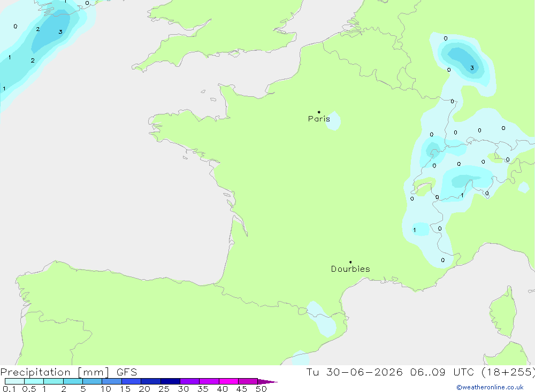Click the Paris city label
The height and width of the screenshot is (392, 535).
319,119
